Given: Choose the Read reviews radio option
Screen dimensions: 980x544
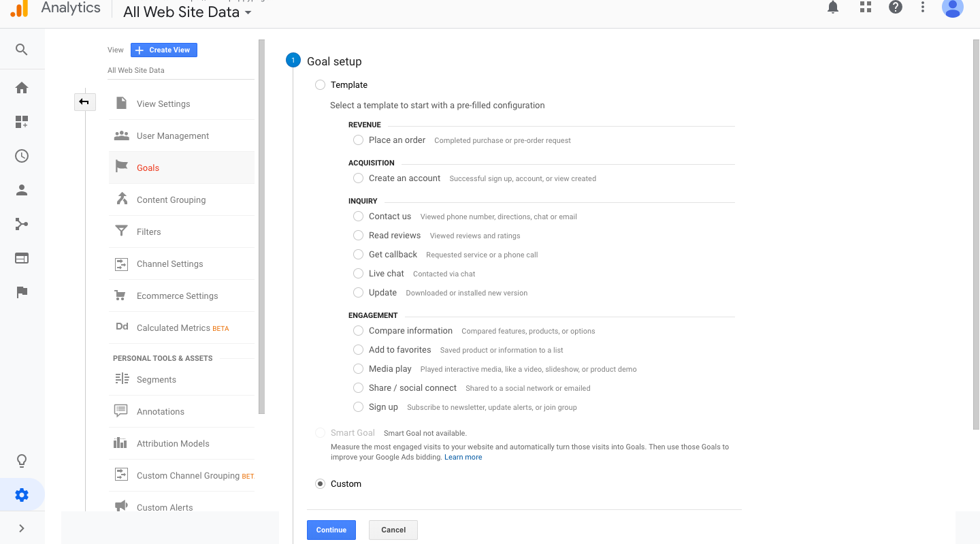Looking at the screenshot, I should point(358,236).
